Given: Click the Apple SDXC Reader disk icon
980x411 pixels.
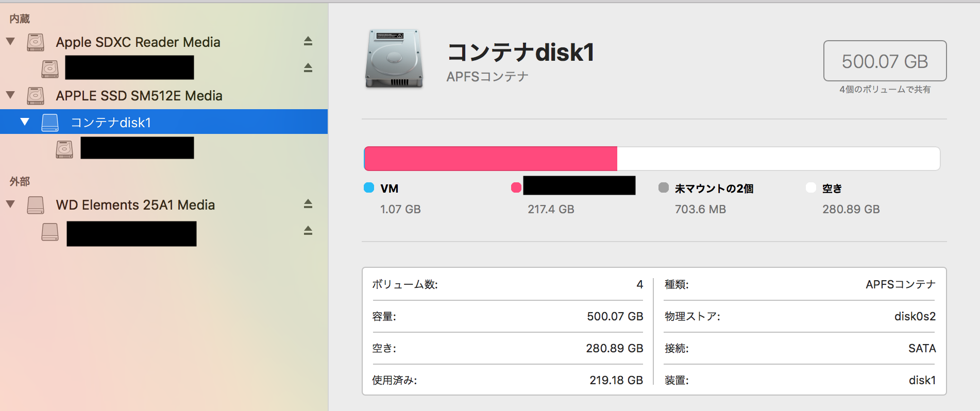Looking at the screenshot, I should [36, 42].
